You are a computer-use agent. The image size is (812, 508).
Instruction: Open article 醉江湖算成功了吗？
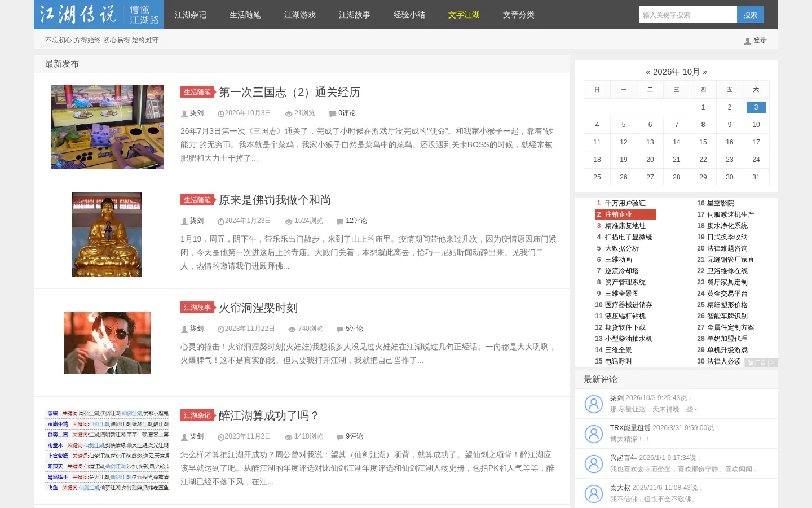click(x=270, y=415)
